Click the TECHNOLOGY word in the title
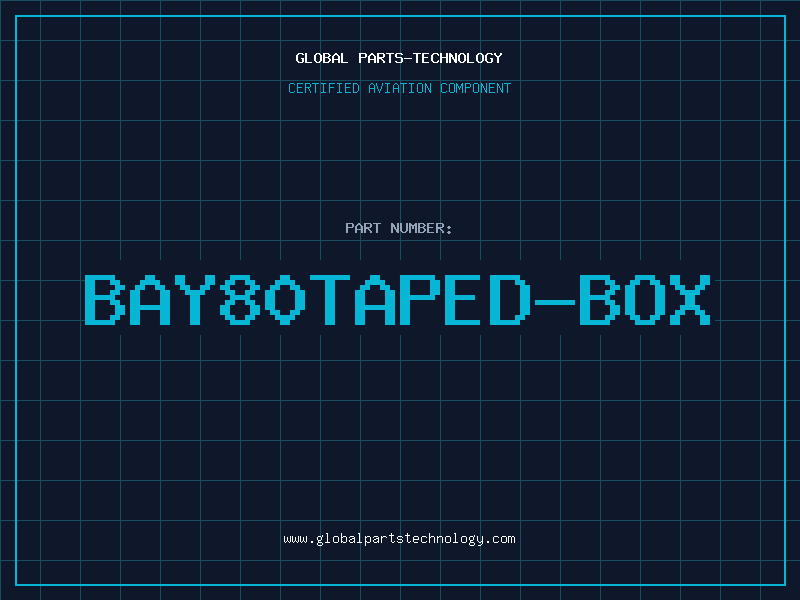 (458, 58)
